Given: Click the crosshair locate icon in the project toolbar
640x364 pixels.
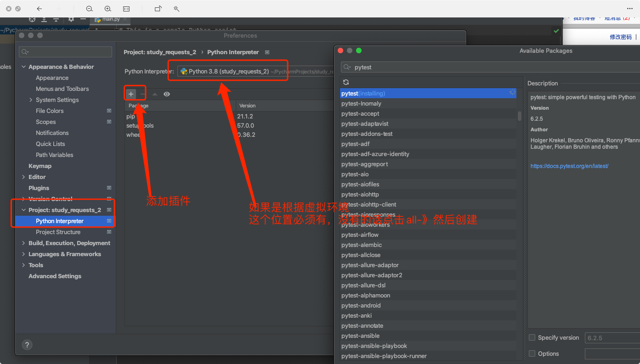Looking at the screenshot, I should 32,19.
